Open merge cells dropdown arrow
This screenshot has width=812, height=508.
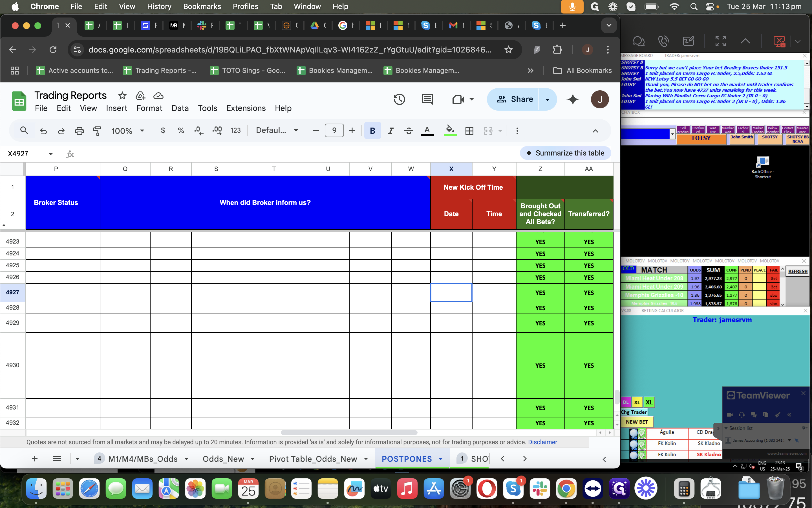pyautogui.click(x=500, y=131)
